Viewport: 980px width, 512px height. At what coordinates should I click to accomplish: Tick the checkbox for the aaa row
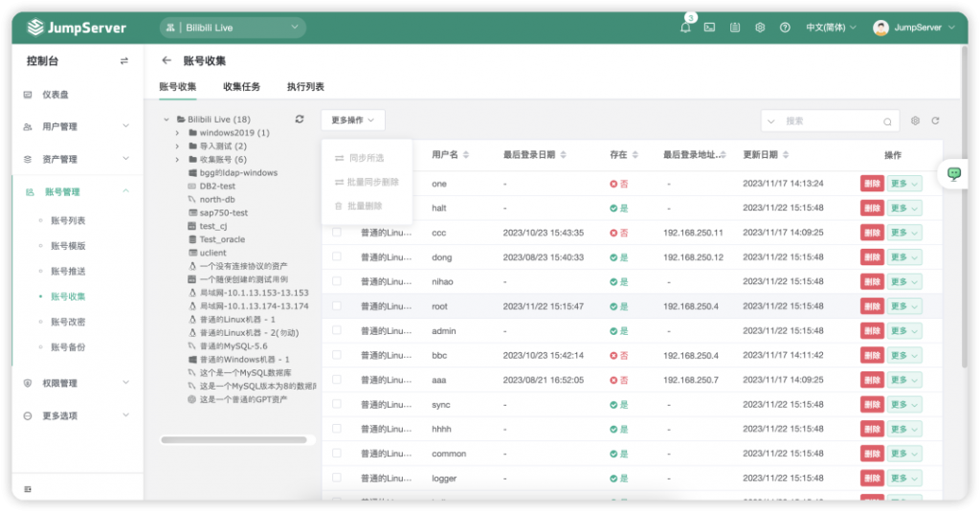click(x=336, y=380)
